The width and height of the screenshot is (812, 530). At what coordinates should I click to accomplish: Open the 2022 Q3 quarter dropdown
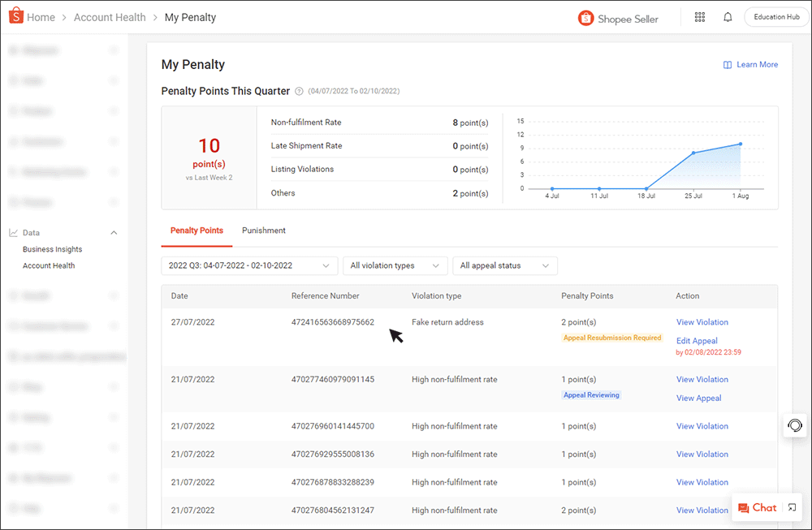tap(248, 265)
